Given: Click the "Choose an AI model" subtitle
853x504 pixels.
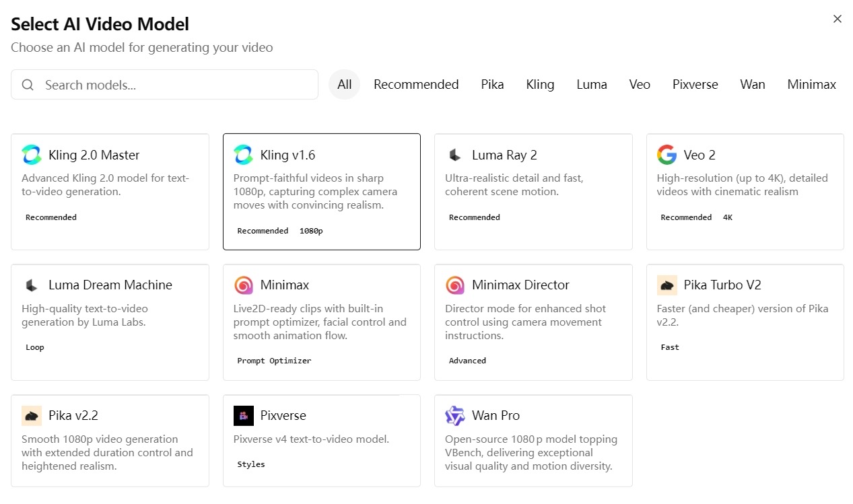Looking at the screenshot, I should (142, 48).
